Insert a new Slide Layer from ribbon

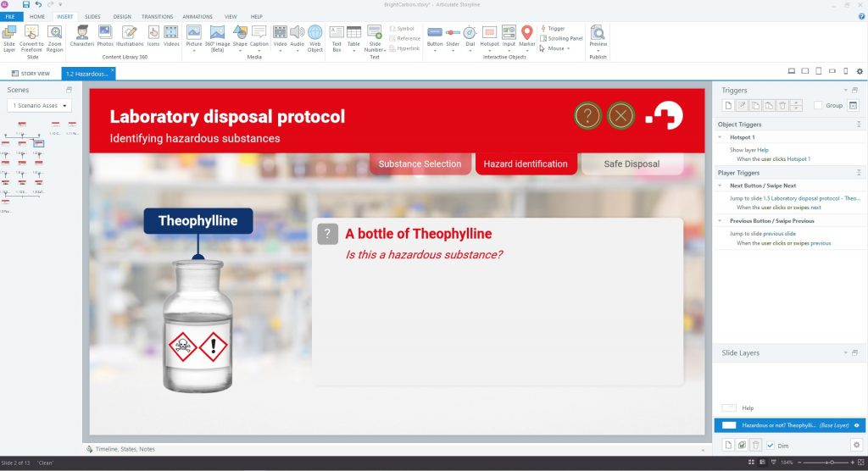[x=9, y=38]
